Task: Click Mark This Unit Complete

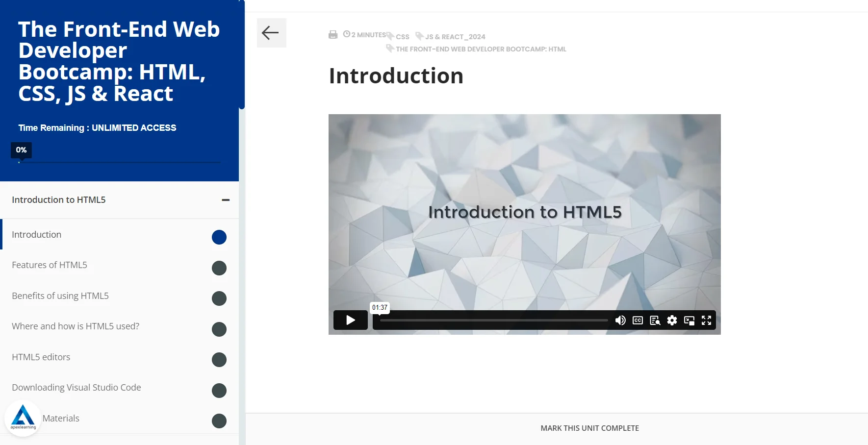Action: (589, 428)
